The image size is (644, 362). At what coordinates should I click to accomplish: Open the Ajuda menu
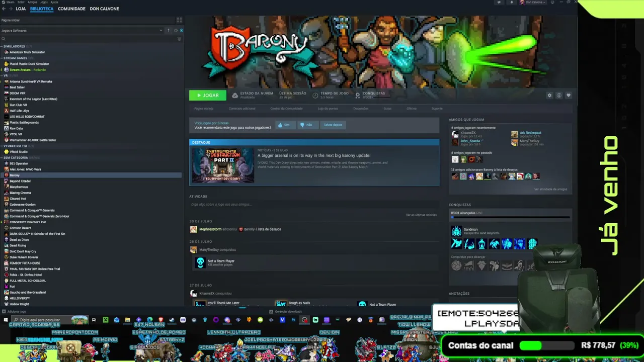[x=54, y=2]
